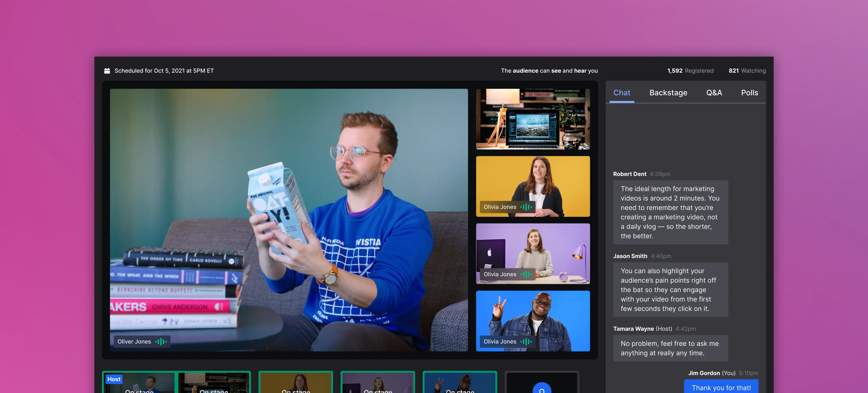
Task: Open the Backstage tab
Action: click(x=668, y=93)
